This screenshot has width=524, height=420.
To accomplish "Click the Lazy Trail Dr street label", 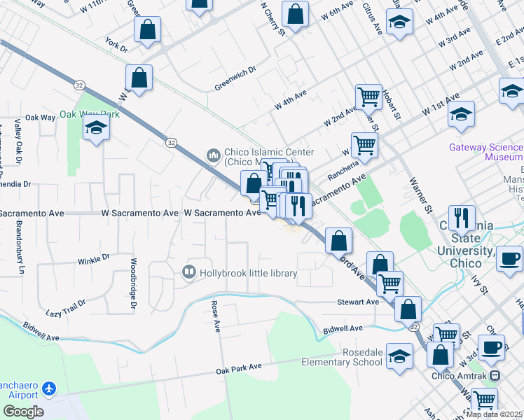I will (66, 309).
